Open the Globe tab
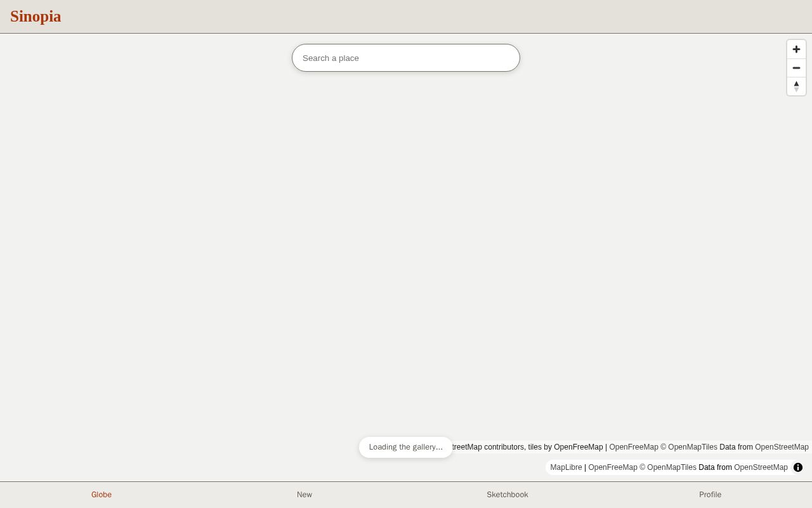The height and width of the screenshot is (508, 812). 101,495
